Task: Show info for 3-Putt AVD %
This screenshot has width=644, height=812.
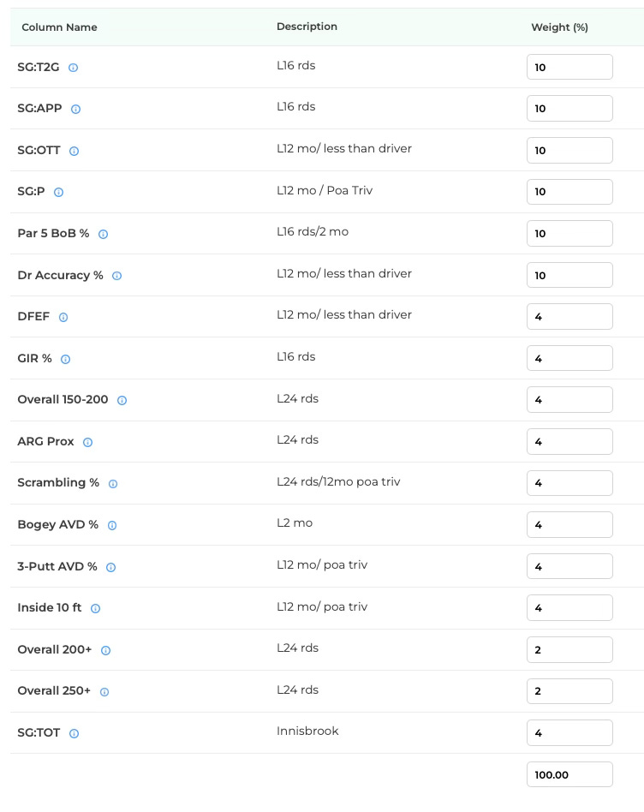Action: coord(110,568)
